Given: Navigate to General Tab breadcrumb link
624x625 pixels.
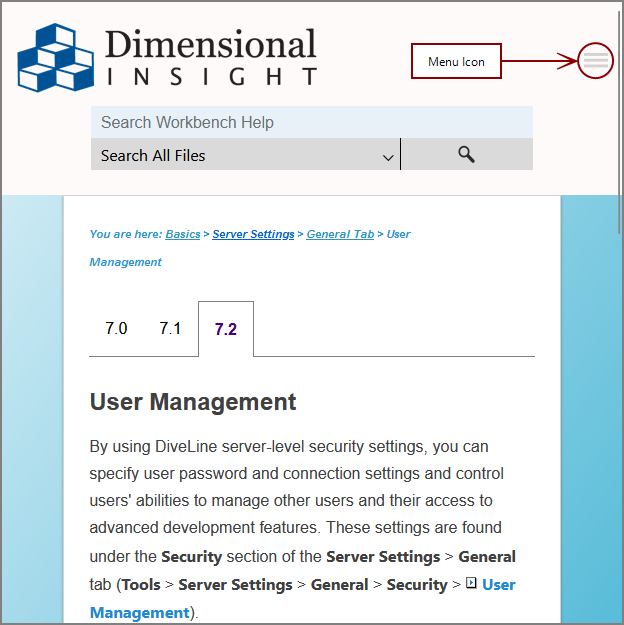Looking at the screenshot, I should point(340,234).
